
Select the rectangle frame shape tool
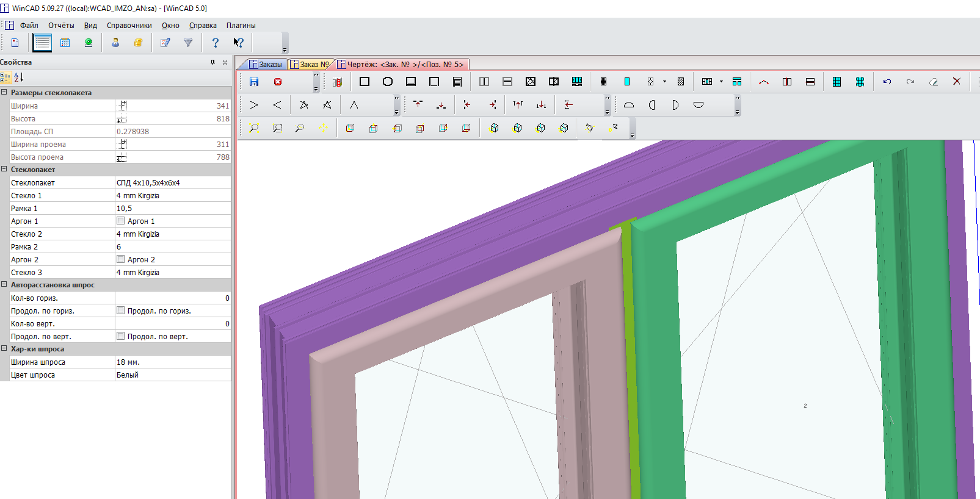365,82
